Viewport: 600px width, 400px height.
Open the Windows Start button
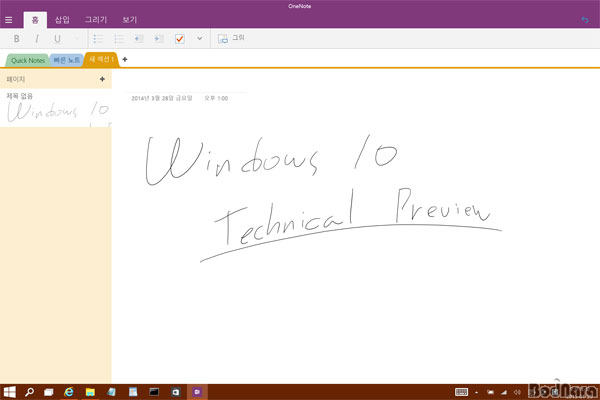9,392
